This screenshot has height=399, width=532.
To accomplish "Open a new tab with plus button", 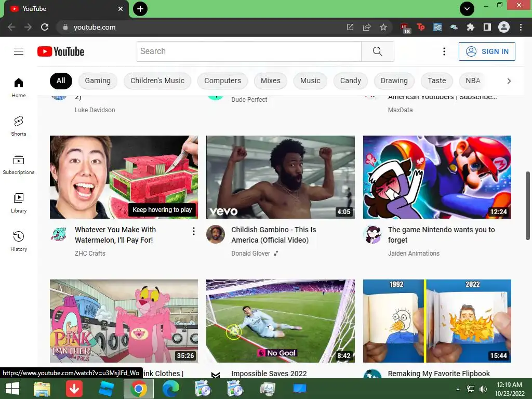I will tap(140, 9).
